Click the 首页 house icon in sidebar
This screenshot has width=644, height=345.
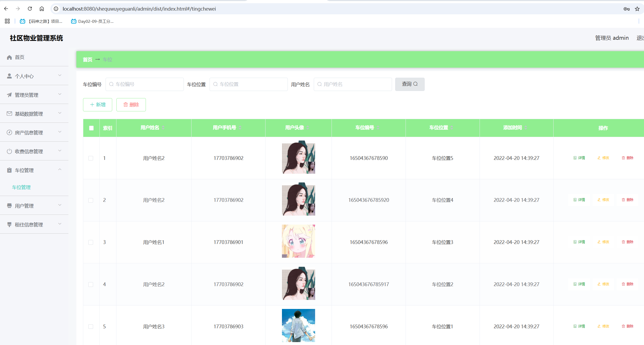coord(10,57)
